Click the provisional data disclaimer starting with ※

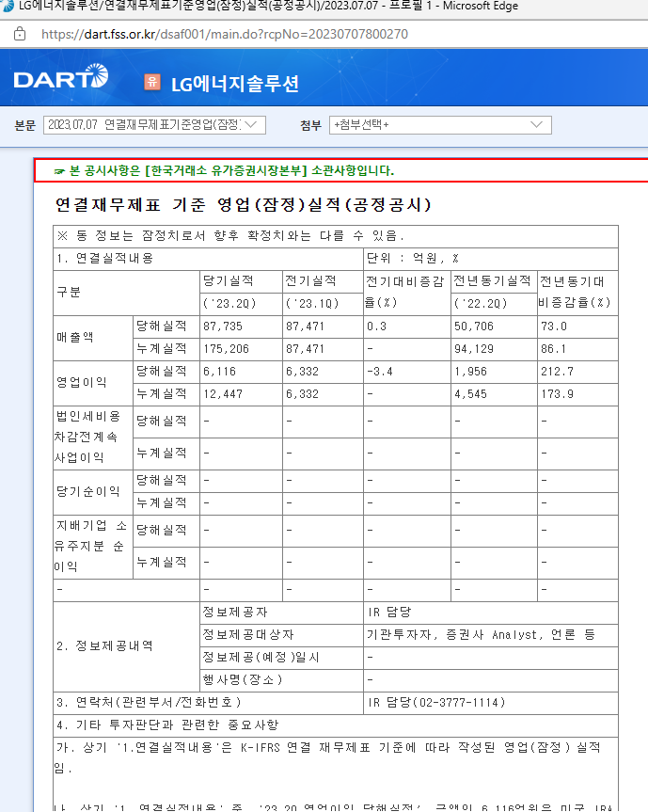229,236
